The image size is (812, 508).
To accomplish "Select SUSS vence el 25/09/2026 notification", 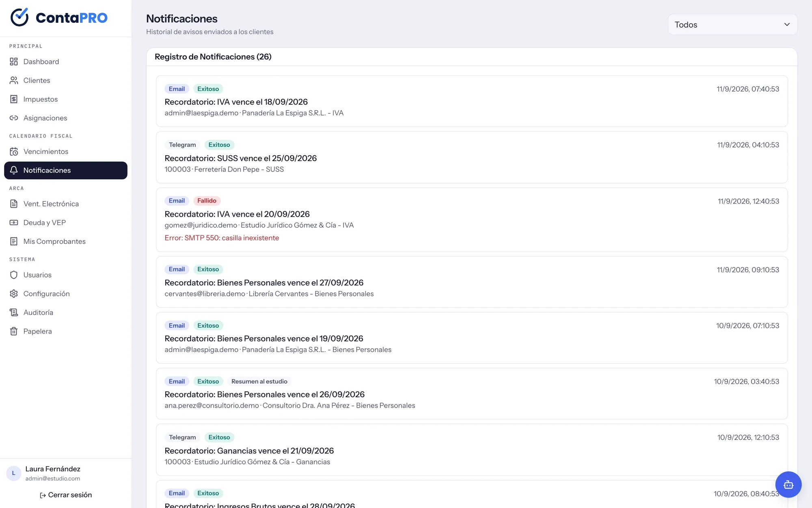I will 472,157.
